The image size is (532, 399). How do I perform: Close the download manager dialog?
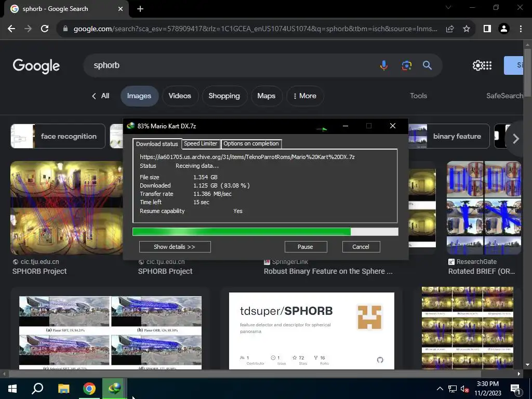[x=393, y=126]
